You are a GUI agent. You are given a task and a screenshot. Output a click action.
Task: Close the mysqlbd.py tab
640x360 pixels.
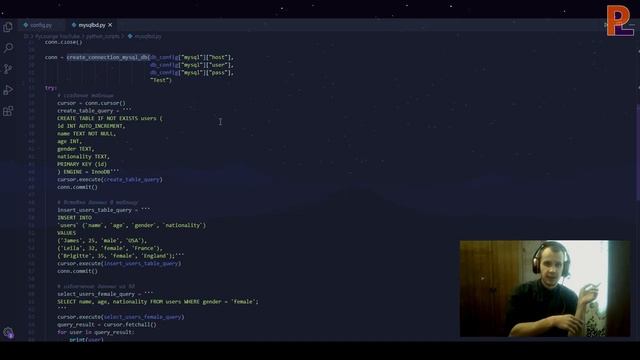click(110, 25)
